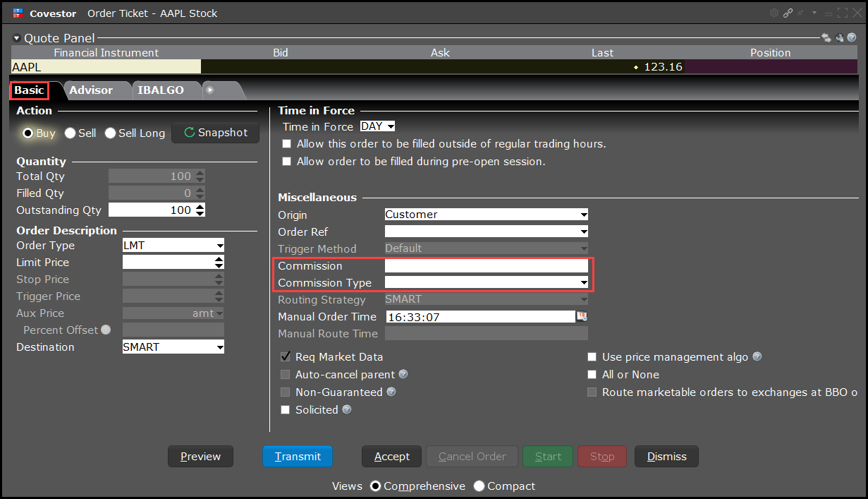
Task: Open Quote Panel wrench configuration icon
Action: coord(839,37)
